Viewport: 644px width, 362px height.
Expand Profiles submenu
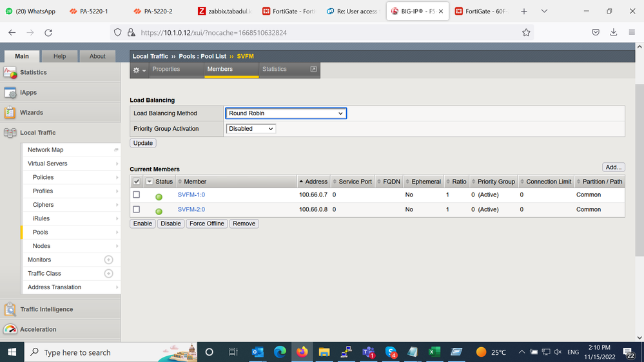coord(117,191)
